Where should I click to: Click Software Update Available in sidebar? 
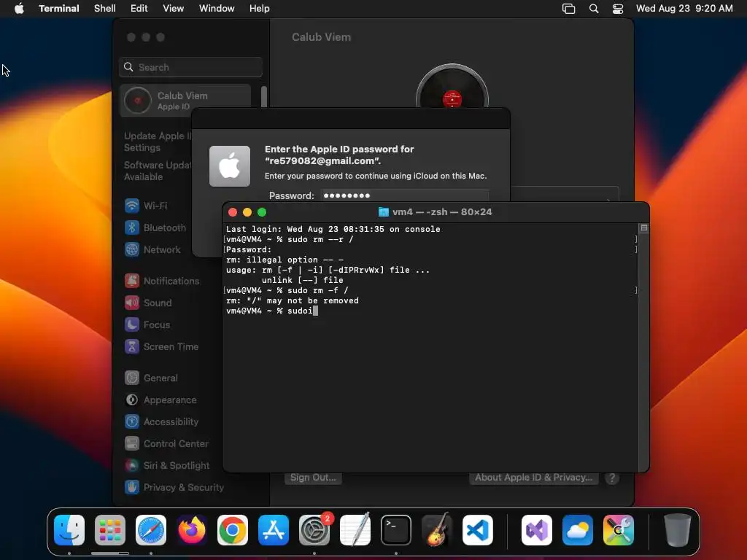158,171
